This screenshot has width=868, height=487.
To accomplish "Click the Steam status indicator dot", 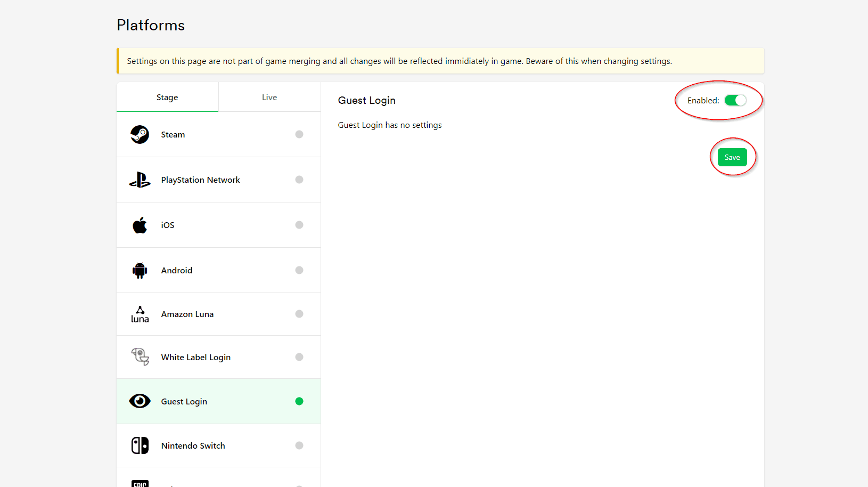I will [299, 134].
